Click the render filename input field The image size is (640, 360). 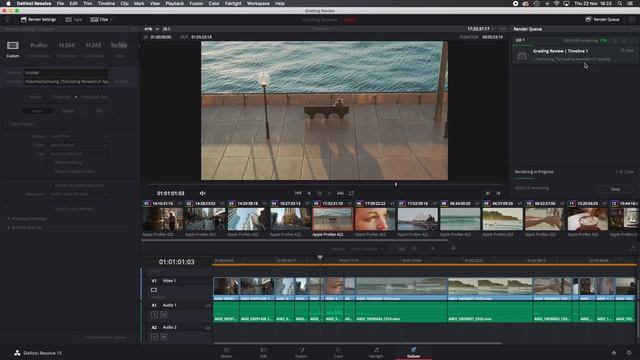(x=66, y=73)
